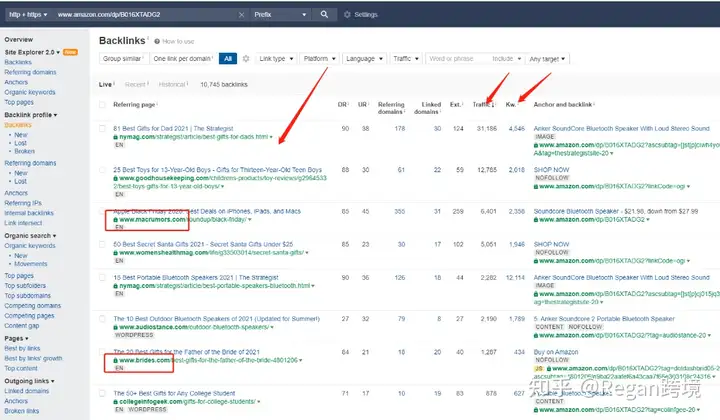Open Top pages under Site Explorer 2.0
The width and height of the screenshot is (720, 420).
pyautogui.click(x=19, y=102)
